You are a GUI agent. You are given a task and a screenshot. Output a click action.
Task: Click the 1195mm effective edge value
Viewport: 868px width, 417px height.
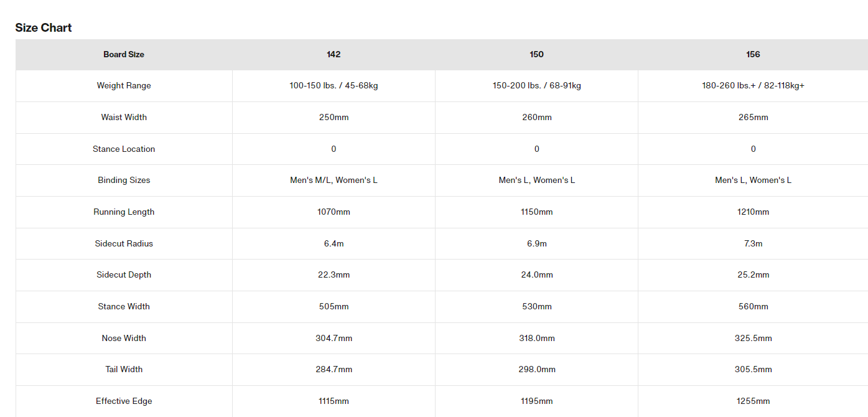536,401
